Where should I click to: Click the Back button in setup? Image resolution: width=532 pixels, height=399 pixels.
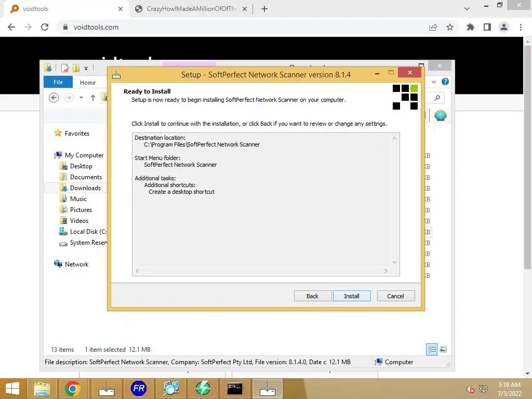312,296
